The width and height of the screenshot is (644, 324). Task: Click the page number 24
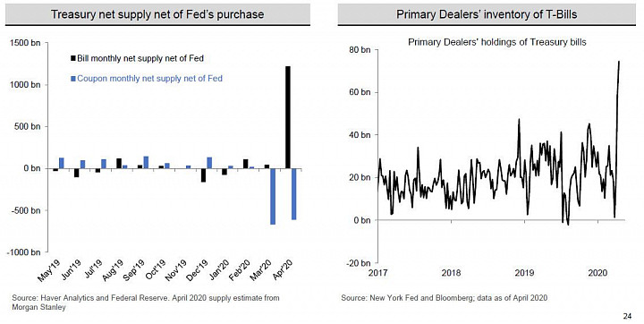[x=627, y=316]
